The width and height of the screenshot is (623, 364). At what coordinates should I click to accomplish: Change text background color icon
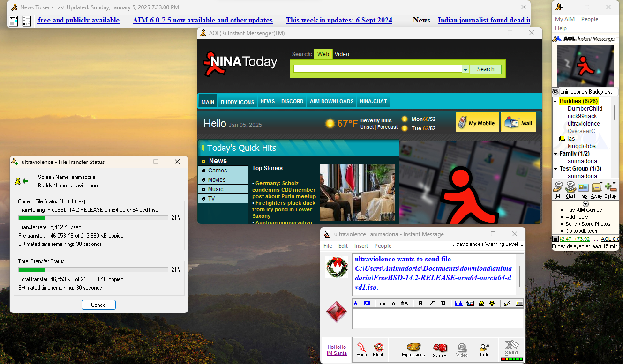click(x=367, y=304)
